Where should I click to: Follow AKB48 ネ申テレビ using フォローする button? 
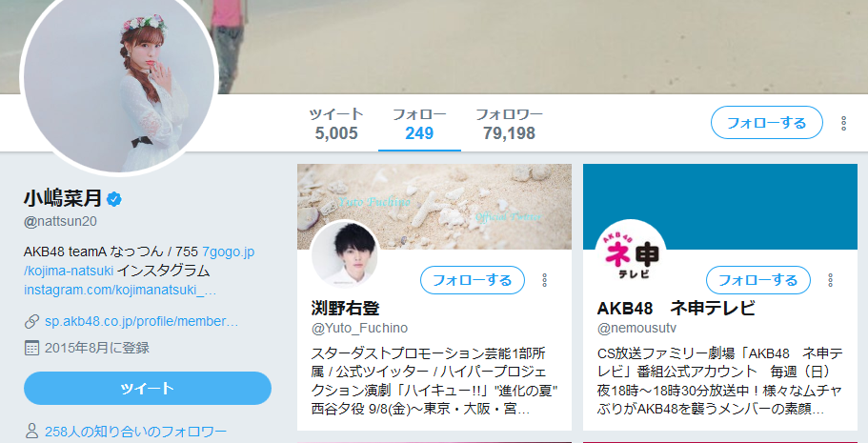click(758, 280)
